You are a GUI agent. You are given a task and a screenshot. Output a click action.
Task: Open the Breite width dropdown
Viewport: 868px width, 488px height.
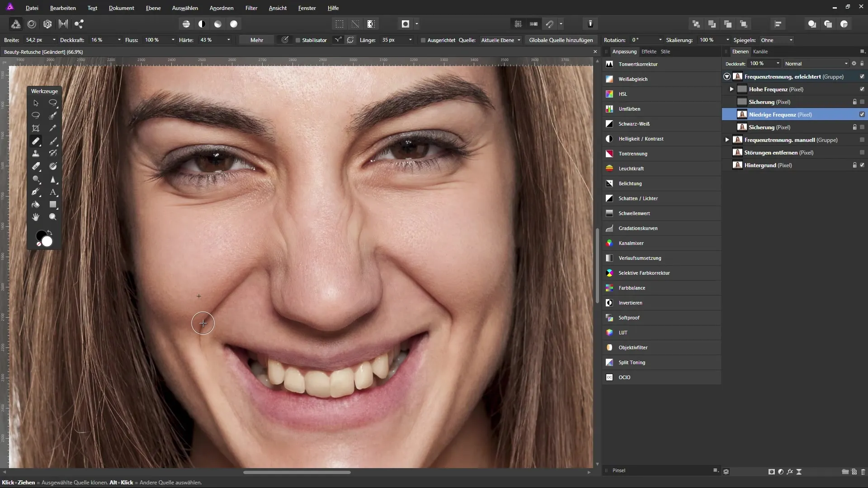[x=54, y=40]
